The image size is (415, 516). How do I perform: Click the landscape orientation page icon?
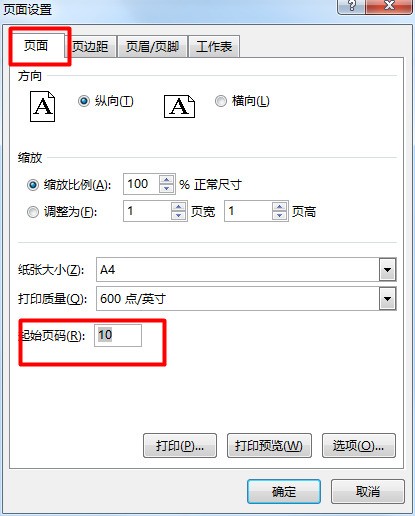click(x=179, y=107)
